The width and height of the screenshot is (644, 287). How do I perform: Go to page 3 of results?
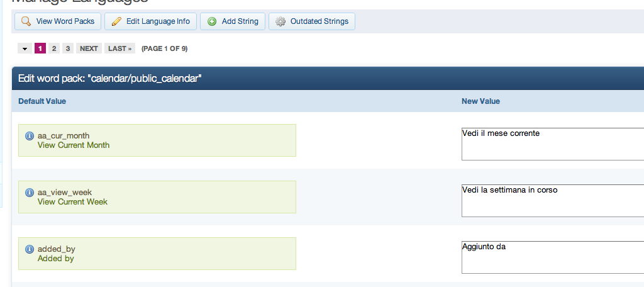(x=68, y=48)
